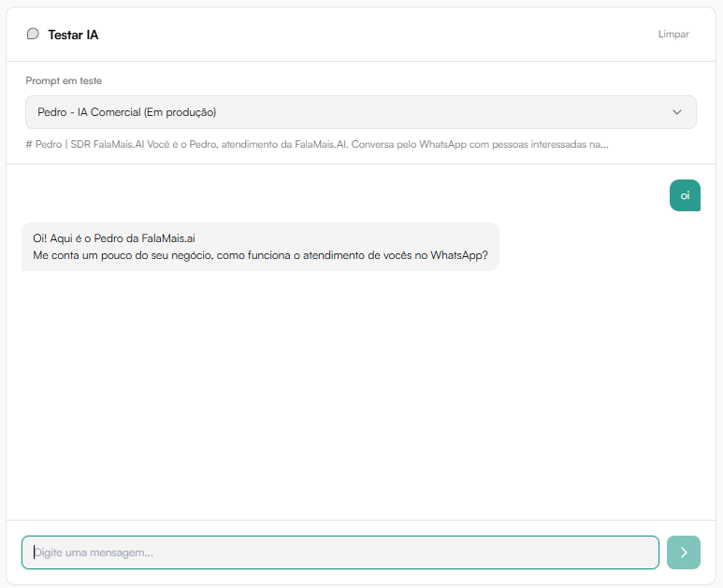The height and width of the screenshot is (588, 723).
Task: Open the Pedro - IA Comercial prompt dropdown
Action: pos(361,112)
